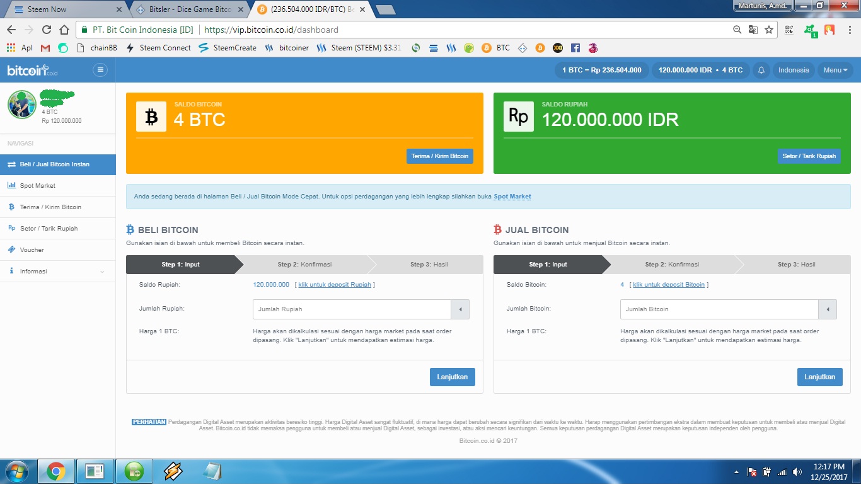Open Spot Market in sidebar
The width and height of the screenshot is (861, 504).
[x=58, y=186]
